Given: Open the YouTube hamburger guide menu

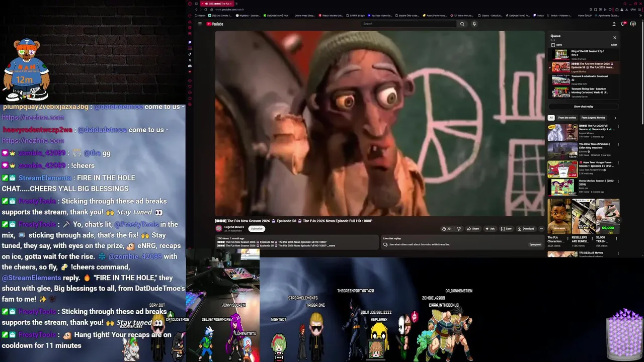Looking at the screenshot, I should click(200, 24).
